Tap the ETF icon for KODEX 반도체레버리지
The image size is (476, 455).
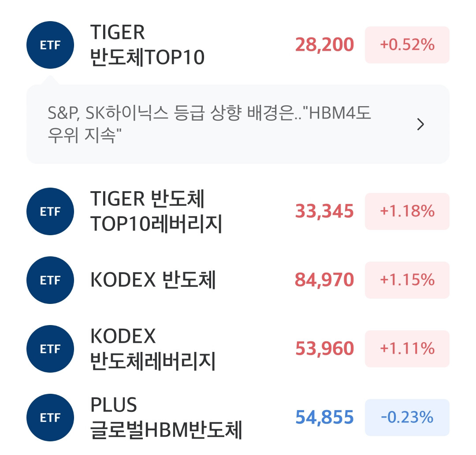(x=50, y=349)
